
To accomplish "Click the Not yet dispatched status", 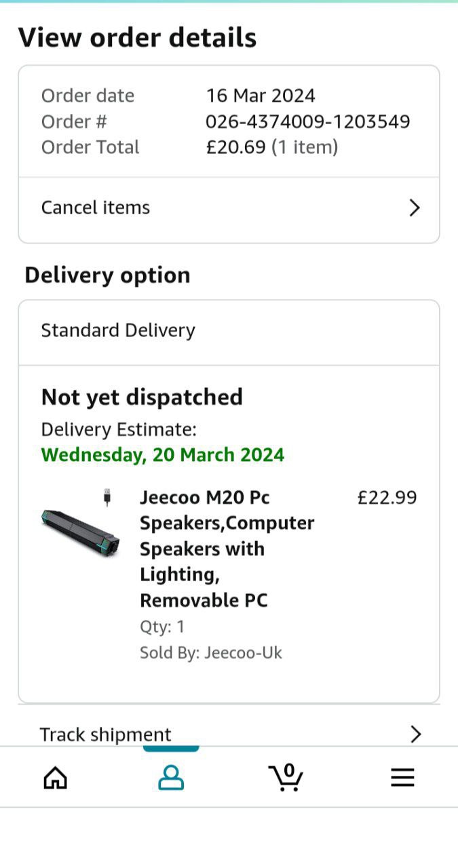I will pos(142,397).
